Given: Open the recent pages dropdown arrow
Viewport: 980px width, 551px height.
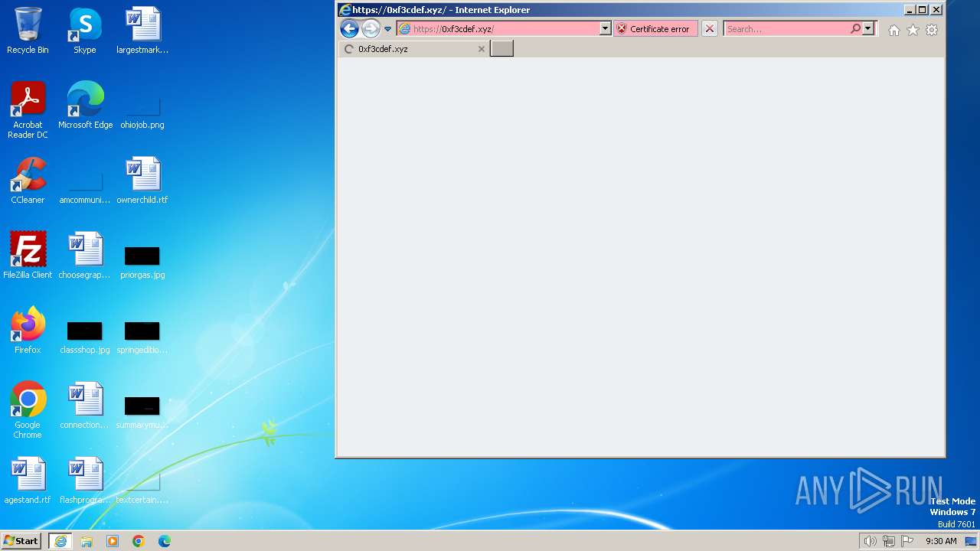Looking at the screenshot, I should point(388,29).
